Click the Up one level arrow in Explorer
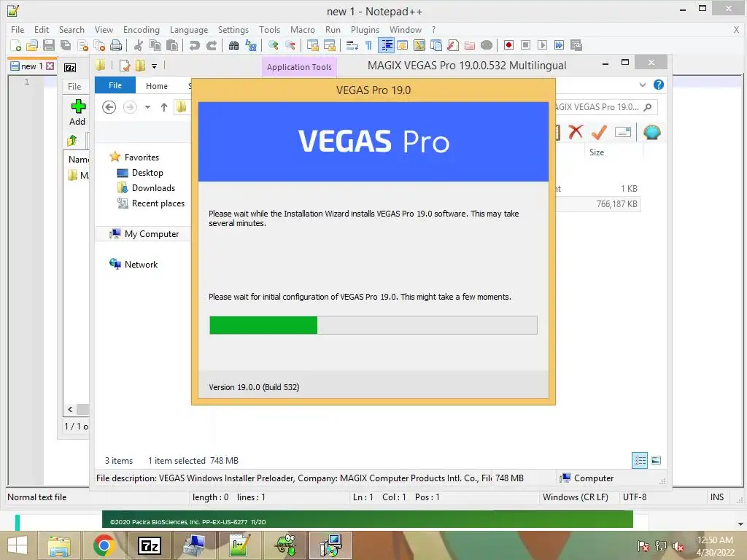The width and height of the screenshot is (747, 560). pos(164,107)
